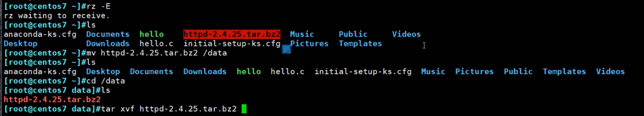Click the "cd /data" command text
This screenshot has width=644, height=116.
click(105, 81)
